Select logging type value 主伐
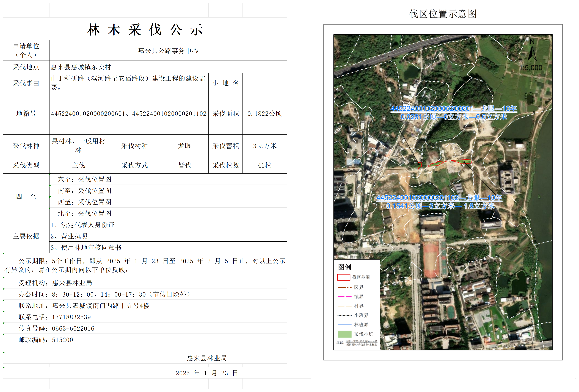579x392 pixels. [79, 165]
